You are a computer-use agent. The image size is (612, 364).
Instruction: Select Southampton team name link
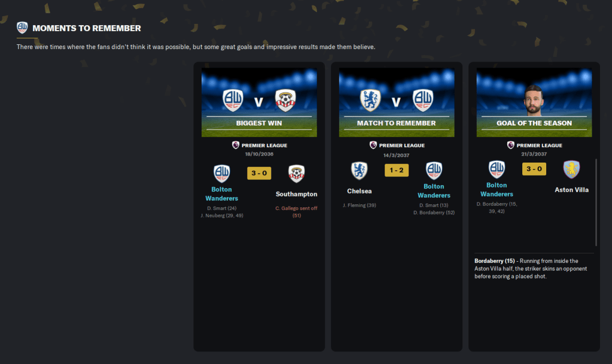(297, 194)
